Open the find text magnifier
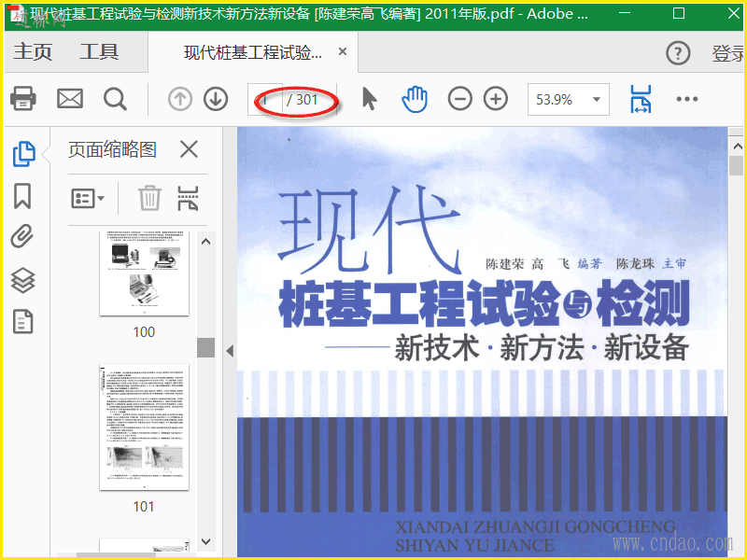747x560 pixels. [115, 99]
